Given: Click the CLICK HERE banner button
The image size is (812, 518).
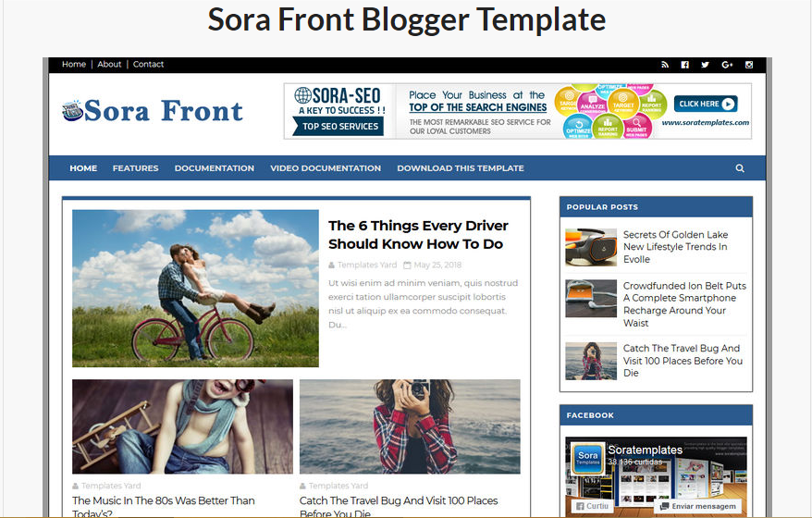Looking at the screenshot, I should click(x=706, y=104).
